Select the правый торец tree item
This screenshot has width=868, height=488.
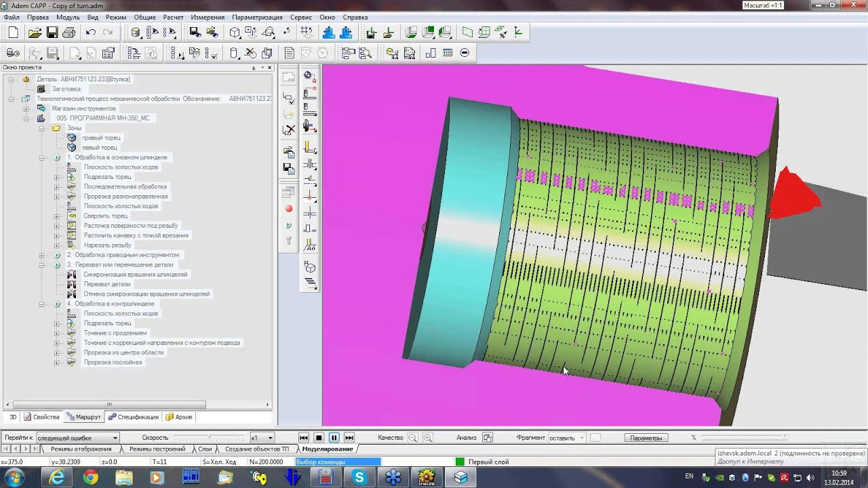click(x=101, y=138)
